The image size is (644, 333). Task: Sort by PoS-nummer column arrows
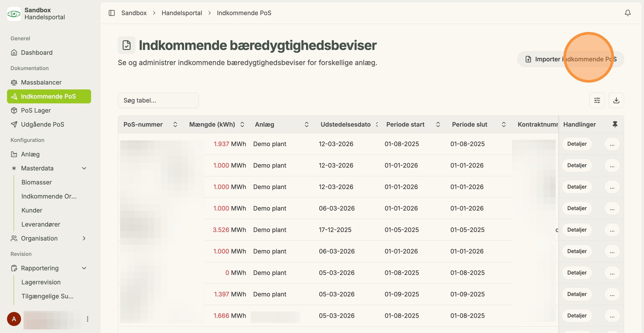(175, 124)
